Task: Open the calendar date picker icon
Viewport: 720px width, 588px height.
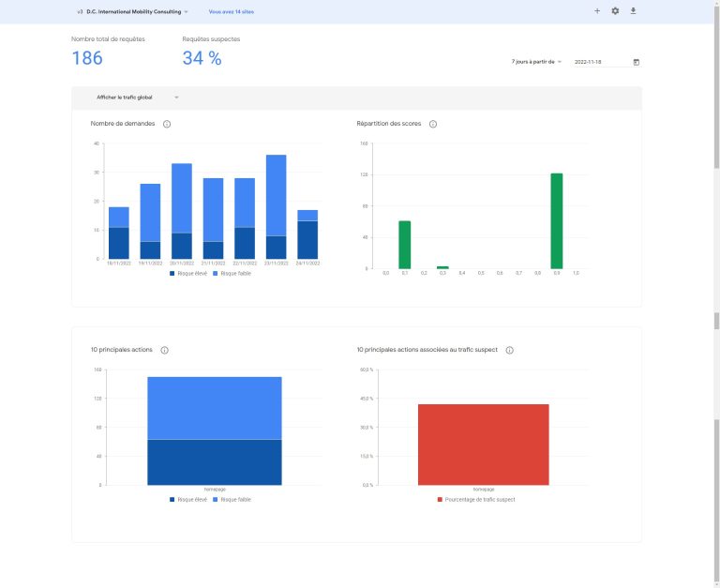Action: click(637, 62)
